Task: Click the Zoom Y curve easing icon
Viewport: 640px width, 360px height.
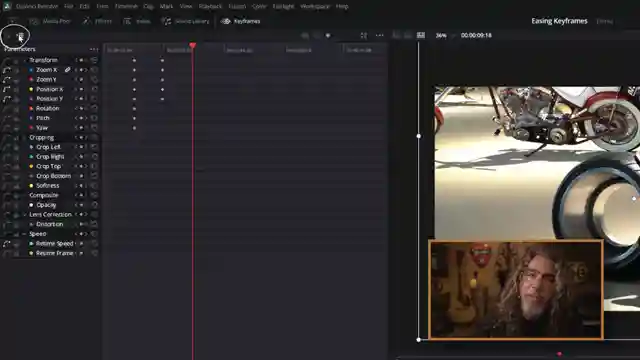Action: [x=7, y=80]
